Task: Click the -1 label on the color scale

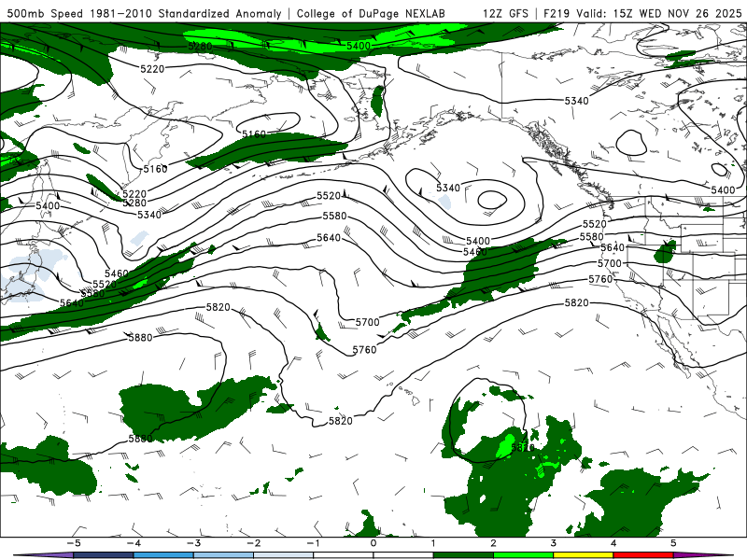Action: pyautogui.click(x=313, y=543)
